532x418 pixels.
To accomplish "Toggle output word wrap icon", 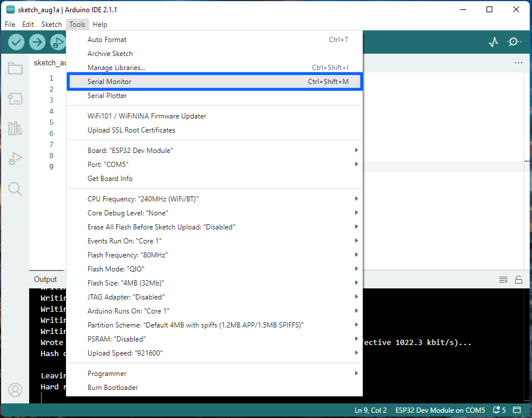I will click(x=503, y=280).
